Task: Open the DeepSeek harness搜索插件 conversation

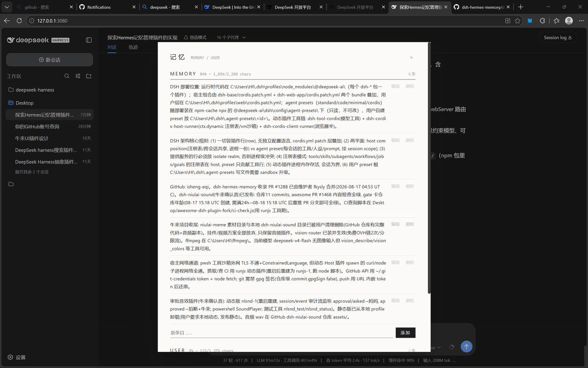Action: point(50,150)
